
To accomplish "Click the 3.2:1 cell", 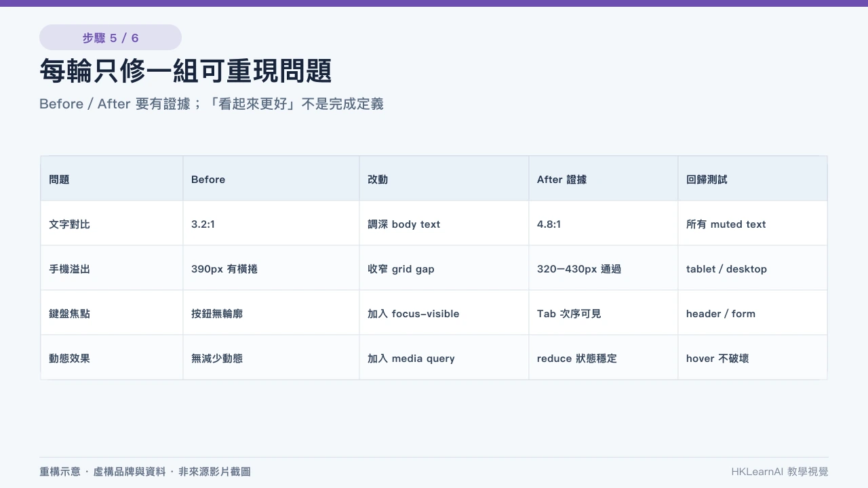I will tap(271, 224).
